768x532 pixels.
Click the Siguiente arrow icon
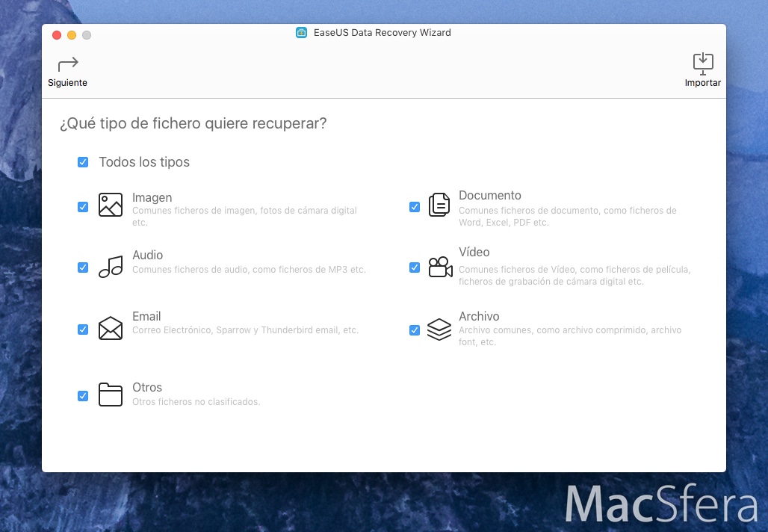68,64
